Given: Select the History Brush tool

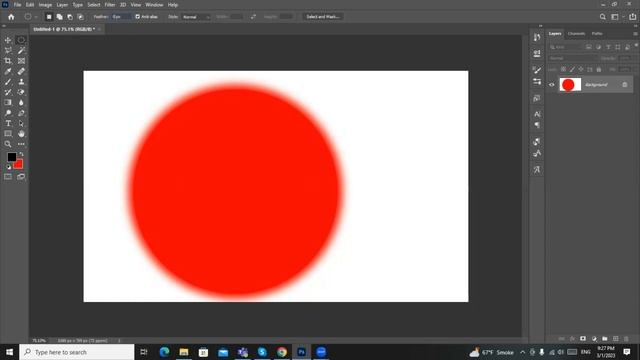Looking at the screenshot, I should [8, 92].
